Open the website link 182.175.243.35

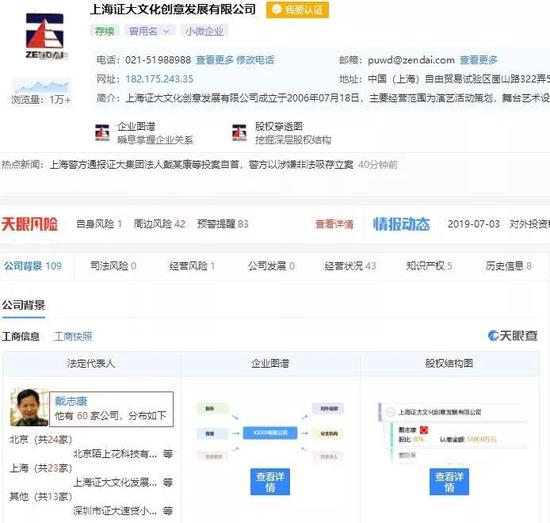click(160, 79)
